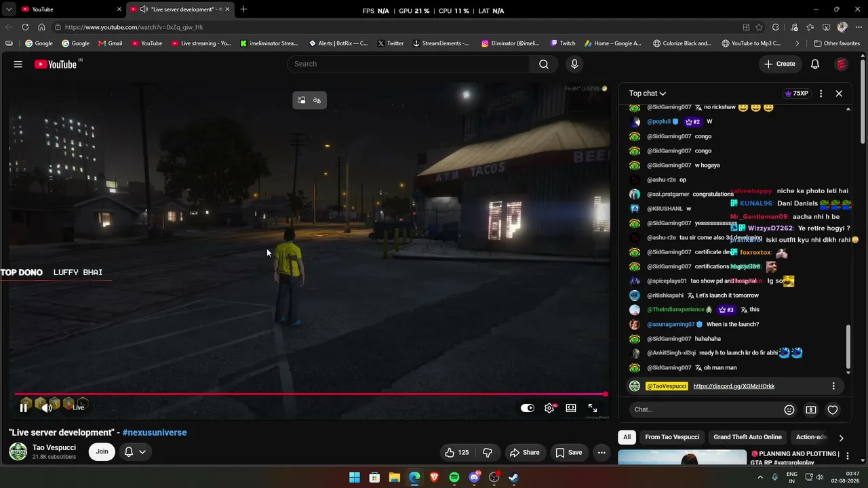The height and width of the screenshot is (488, 868).
Task: Go to the browser home page
Action: pyautogui.click(x=41, y=27)
